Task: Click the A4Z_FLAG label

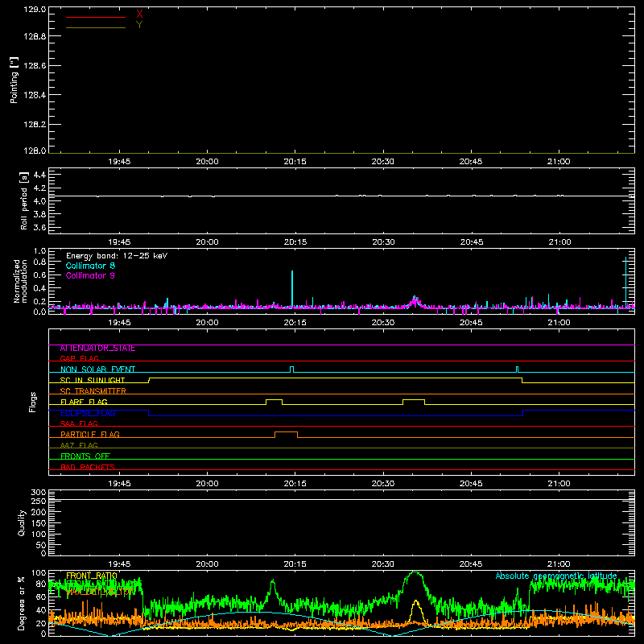Action: (x=79, y=445)
